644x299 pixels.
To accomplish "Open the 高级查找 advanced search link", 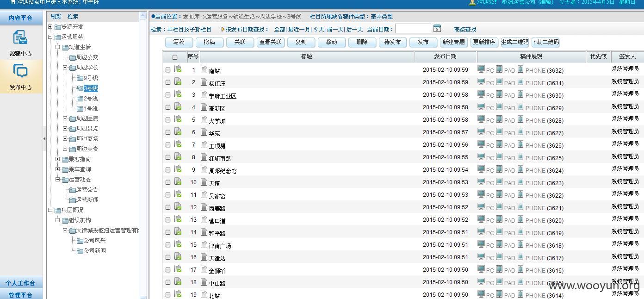I will click(465, 29).
